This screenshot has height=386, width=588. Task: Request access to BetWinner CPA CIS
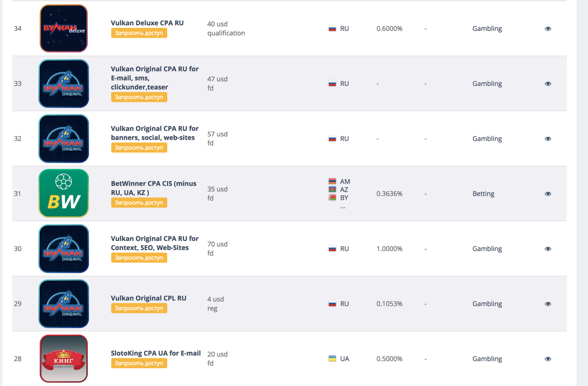pyautogui.click(x=139, y=203)
